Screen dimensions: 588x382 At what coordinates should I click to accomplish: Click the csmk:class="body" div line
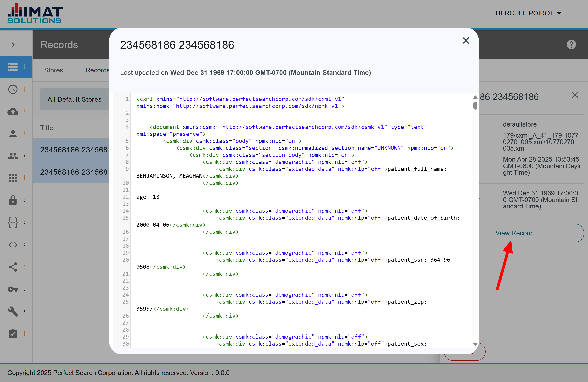(232, 141)
